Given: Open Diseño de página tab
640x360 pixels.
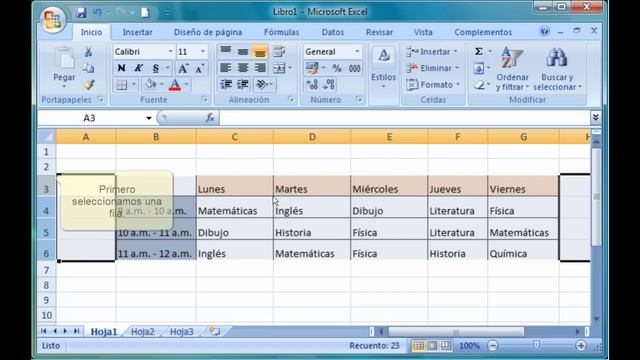Looking at the screenshot, I should pyautogui.click(x=208, y=32).
